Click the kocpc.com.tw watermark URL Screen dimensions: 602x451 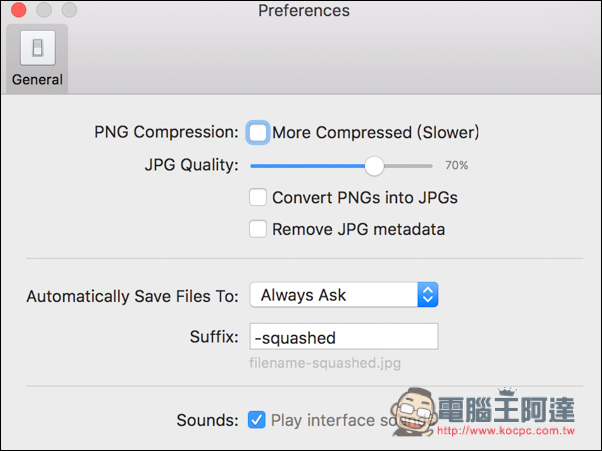point(506,431)
